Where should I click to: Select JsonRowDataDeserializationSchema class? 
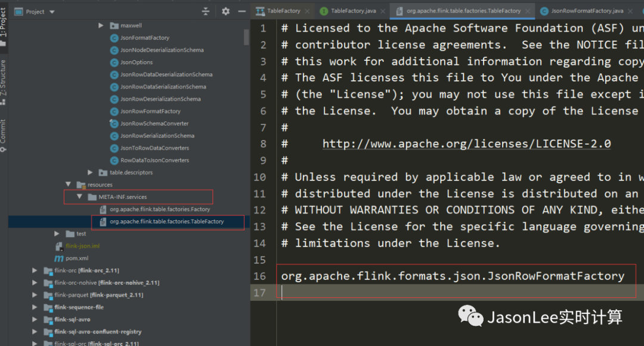pos(166,74)
